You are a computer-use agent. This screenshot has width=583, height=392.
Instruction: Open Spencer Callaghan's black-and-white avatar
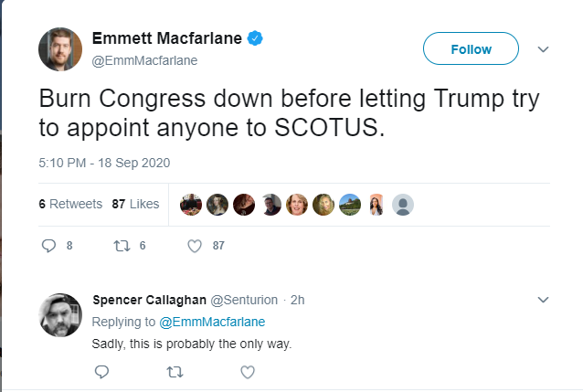[x=60, y=315]
